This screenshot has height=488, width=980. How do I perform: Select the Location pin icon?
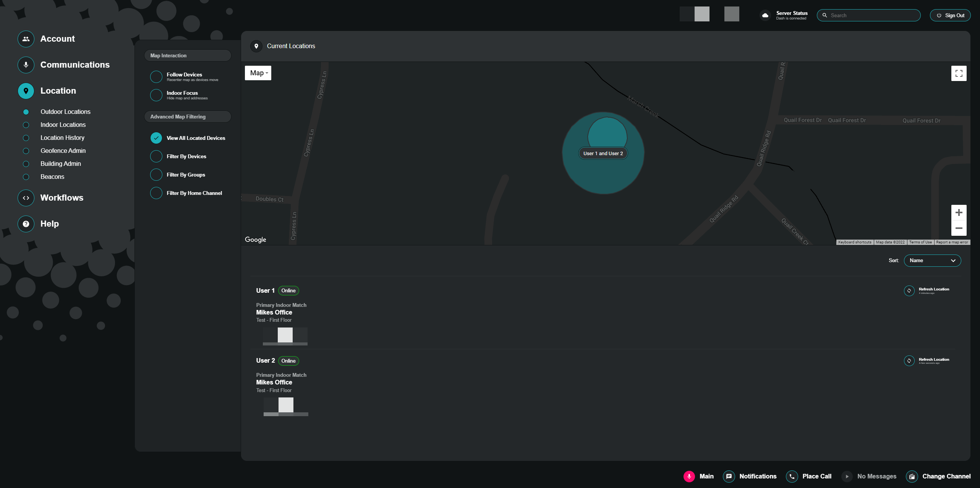(26, 91)
